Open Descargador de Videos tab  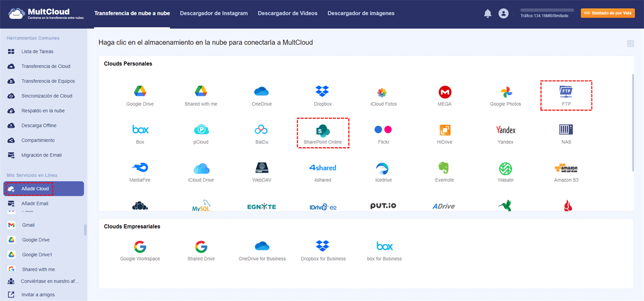(x=287, y=13)
